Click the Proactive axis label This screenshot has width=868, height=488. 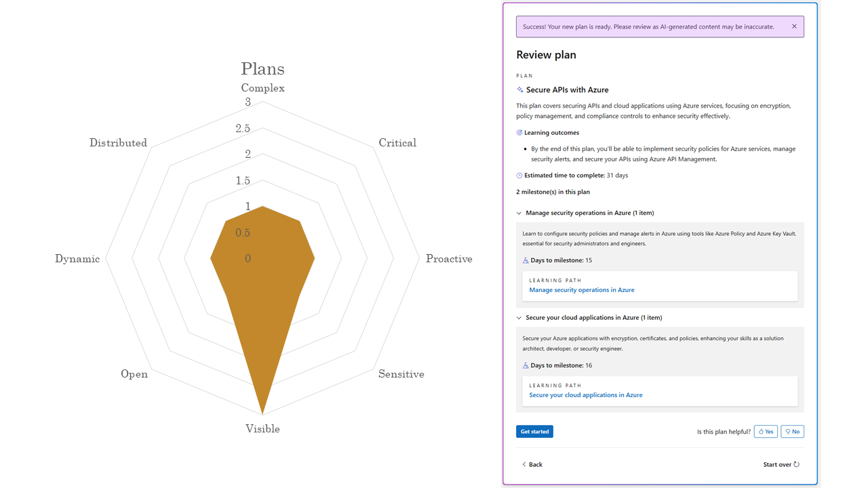(449, 259)
